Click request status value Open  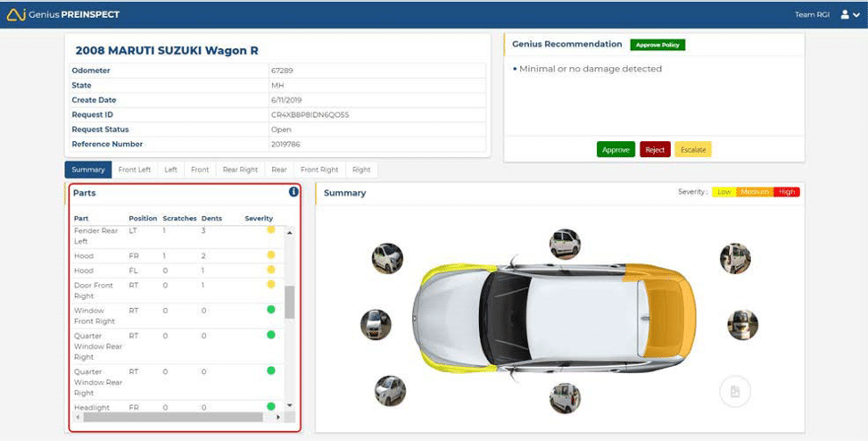(x=281, y=129)
